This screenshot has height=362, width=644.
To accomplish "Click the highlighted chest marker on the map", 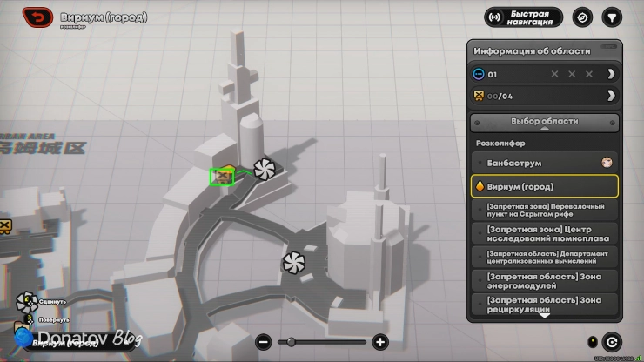I will pyautogui.click(x=222, y=177).
